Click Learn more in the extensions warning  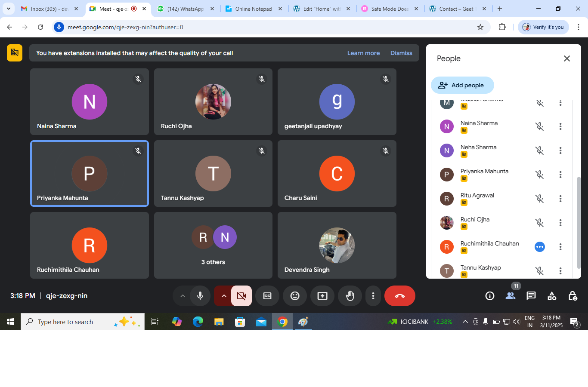click(364, 53)
